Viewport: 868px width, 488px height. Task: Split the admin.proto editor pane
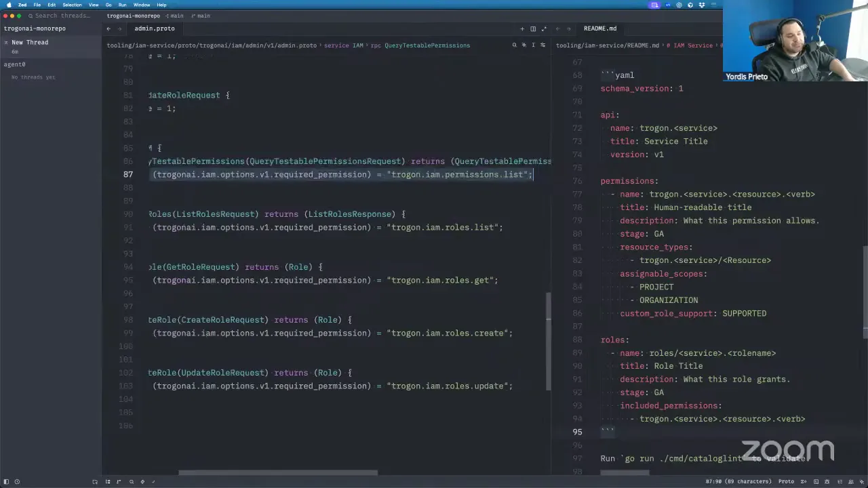point(533,28)
